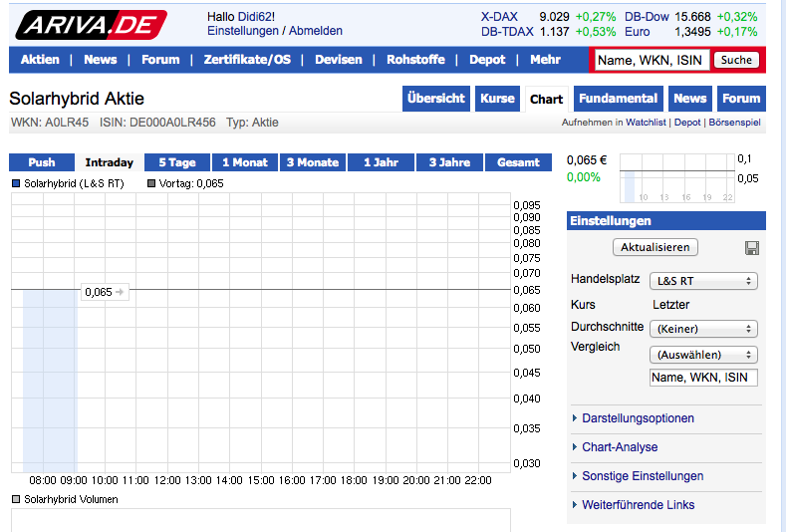786x532 pixels.
Task: Switch to the Übersicht tab
Action: pos(436,99)
